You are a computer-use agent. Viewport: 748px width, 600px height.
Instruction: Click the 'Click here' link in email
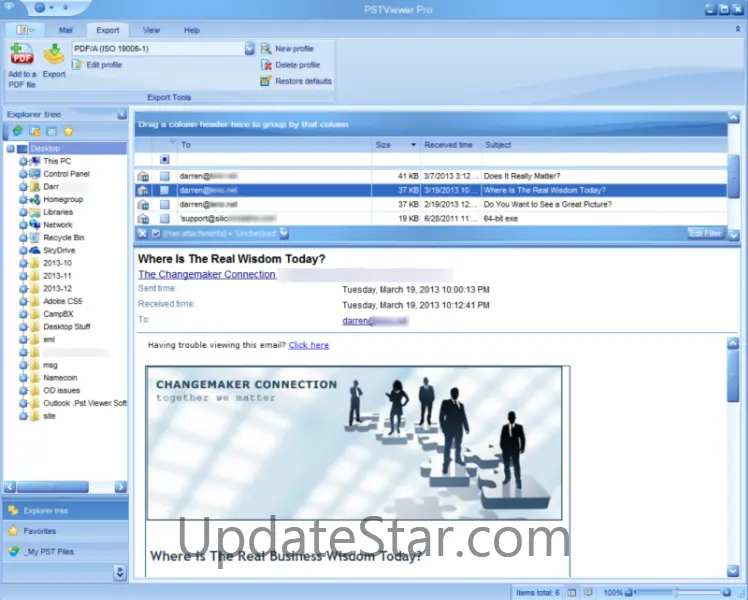click(309, 345)
